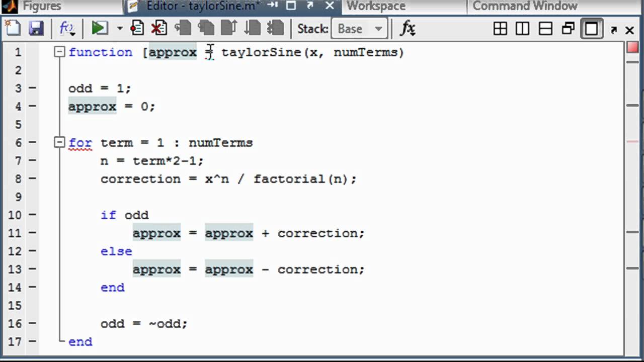This screenshot has height=362, width=644.
Task: Toggle the maximize document layout button
Action: [591, 29]
